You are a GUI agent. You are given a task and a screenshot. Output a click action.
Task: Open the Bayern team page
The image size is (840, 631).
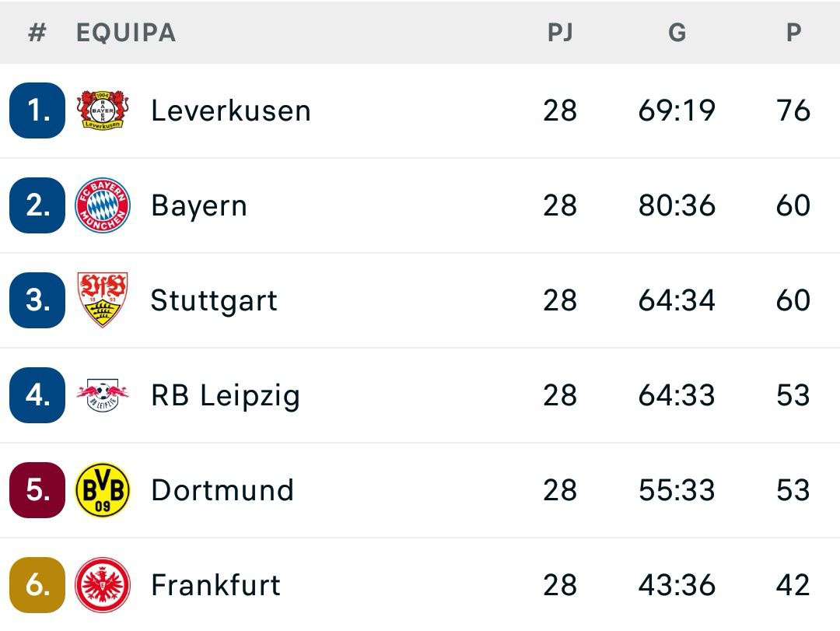pos(199,205)
